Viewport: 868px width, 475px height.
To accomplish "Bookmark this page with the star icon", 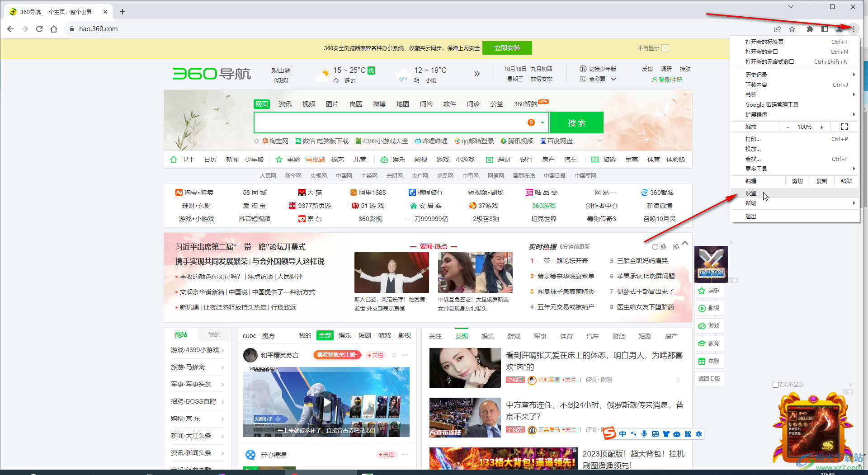I will point(792,29).
